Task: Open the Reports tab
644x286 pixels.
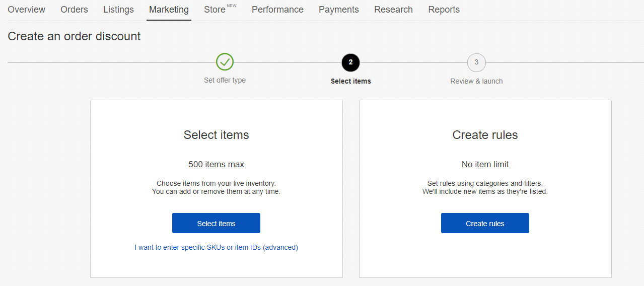Action: point(444,10)
